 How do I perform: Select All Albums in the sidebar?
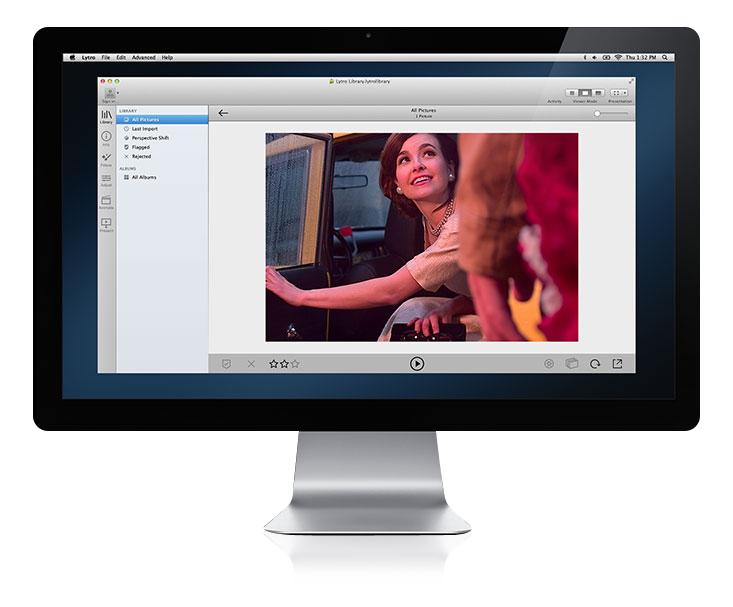(x=144, y=177)
